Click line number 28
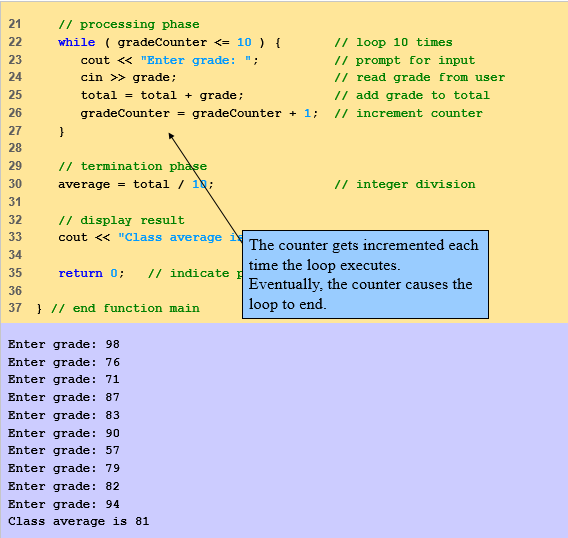This screenshot has height=538, width=568. pos(15,148)
